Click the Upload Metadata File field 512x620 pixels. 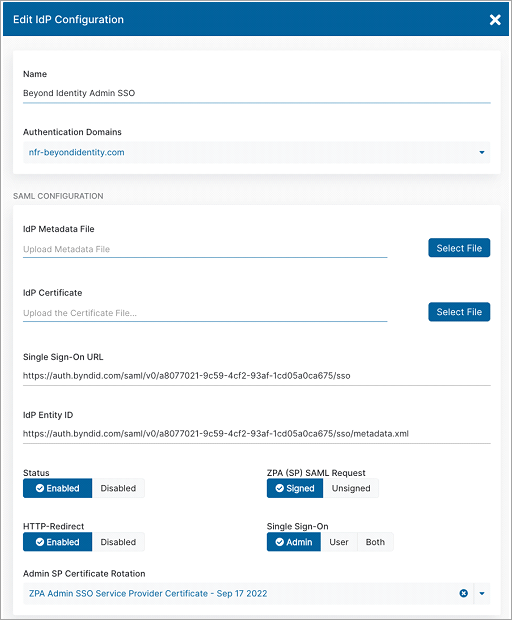click(205, 249)
